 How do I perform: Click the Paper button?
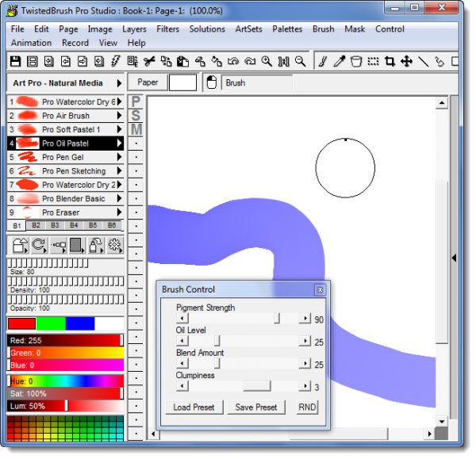(148, 82)
